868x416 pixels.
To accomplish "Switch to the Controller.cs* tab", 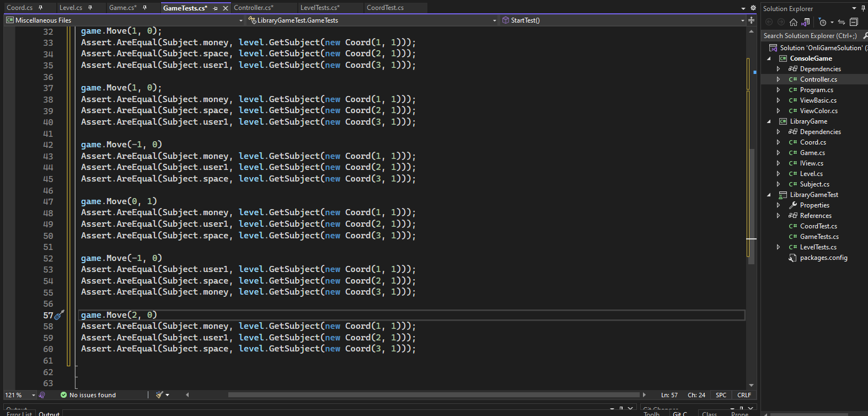I will [x=254, y=8].
